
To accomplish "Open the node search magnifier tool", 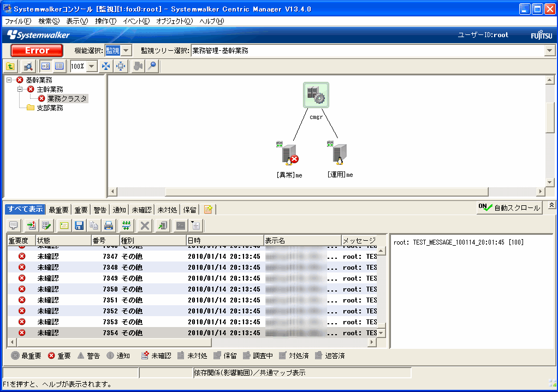I will pos(28,66).
